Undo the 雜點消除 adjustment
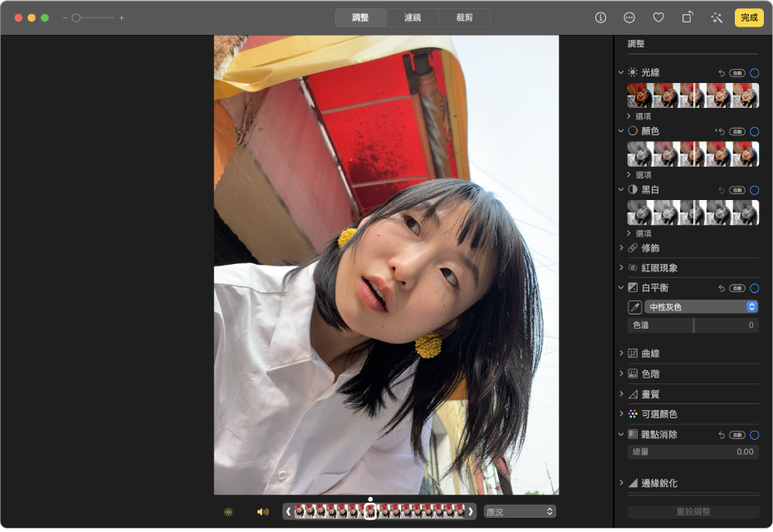This screenshot has height=532, width=773. coord(722,435)
